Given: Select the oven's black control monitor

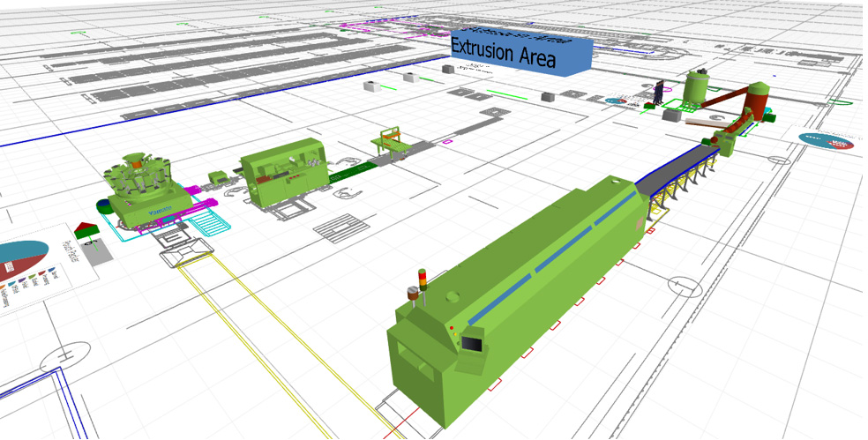Looking at the screenshot, I should [x=473, y=346].
